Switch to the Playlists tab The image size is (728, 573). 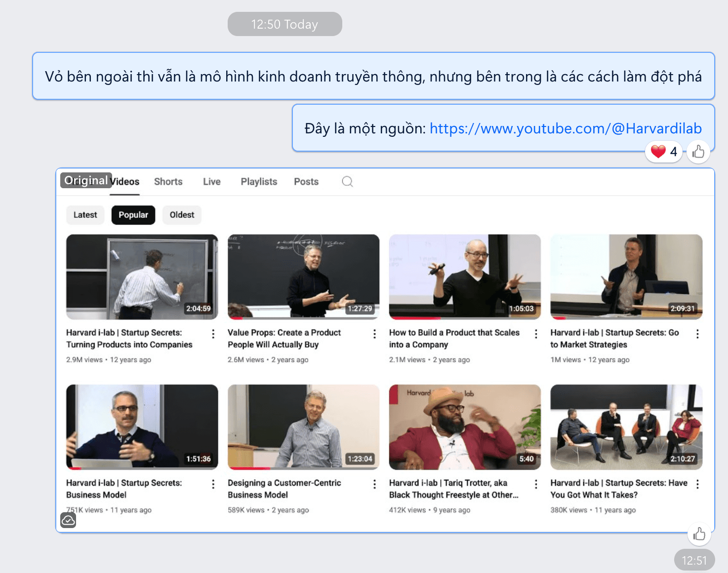tap(259, 182)
